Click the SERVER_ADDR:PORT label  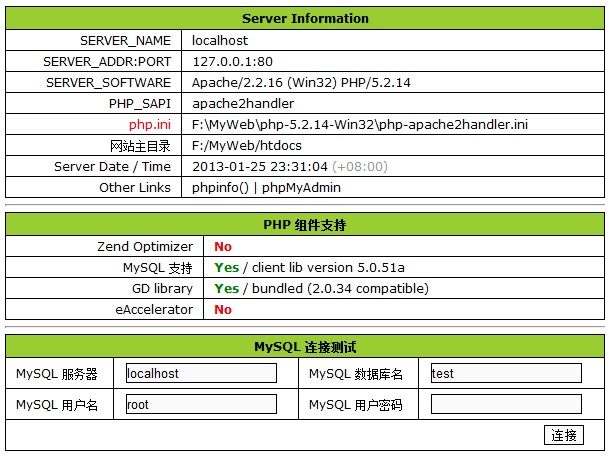(107, 62)
